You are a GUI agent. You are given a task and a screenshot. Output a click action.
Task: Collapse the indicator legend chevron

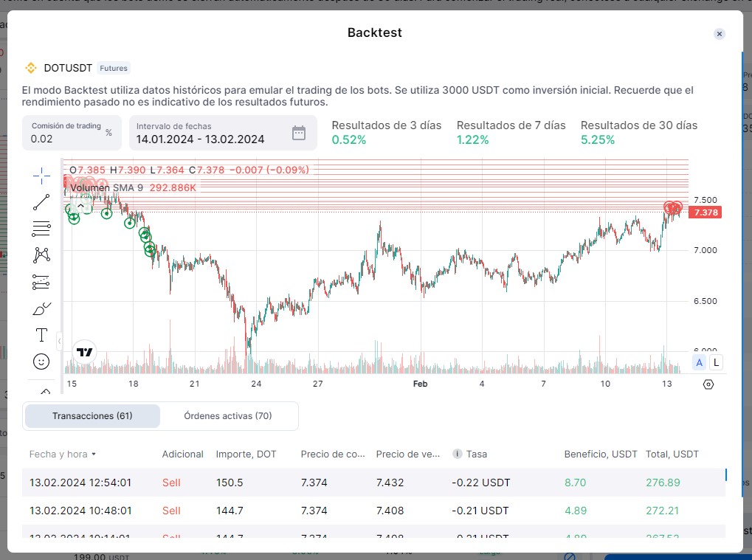80,205
